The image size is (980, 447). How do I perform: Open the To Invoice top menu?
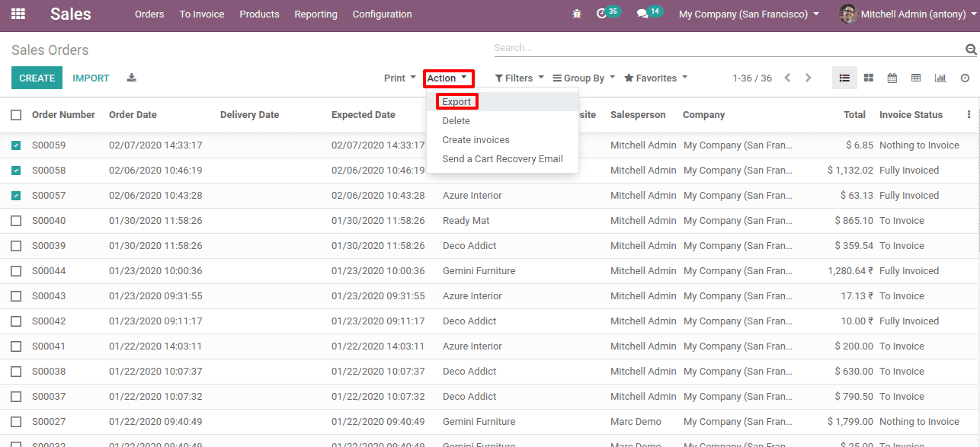tap(202, 14)
